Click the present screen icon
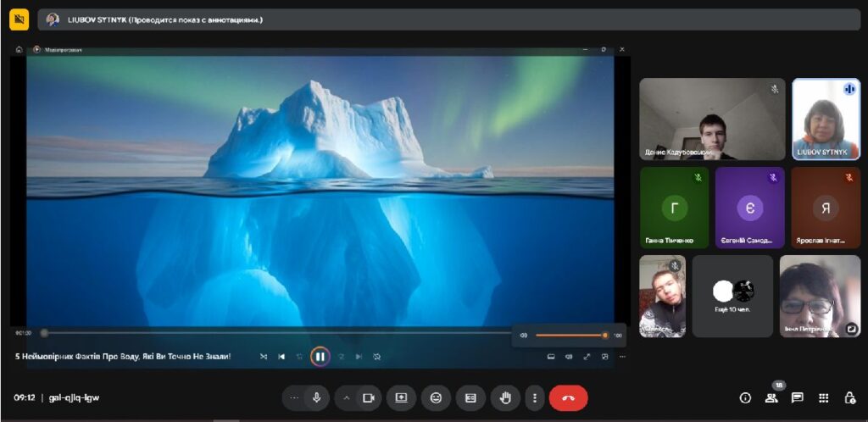868x422 pixels. point(401,397)
